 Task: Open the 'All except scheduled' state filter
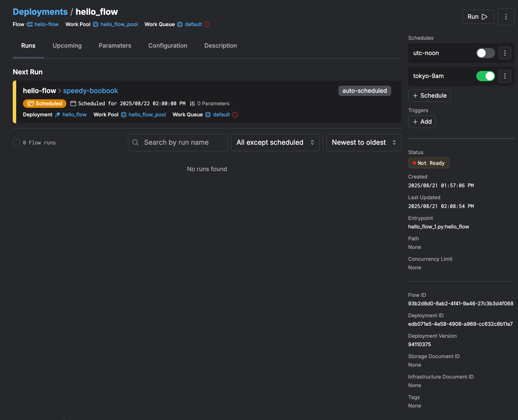pos(275,142)
